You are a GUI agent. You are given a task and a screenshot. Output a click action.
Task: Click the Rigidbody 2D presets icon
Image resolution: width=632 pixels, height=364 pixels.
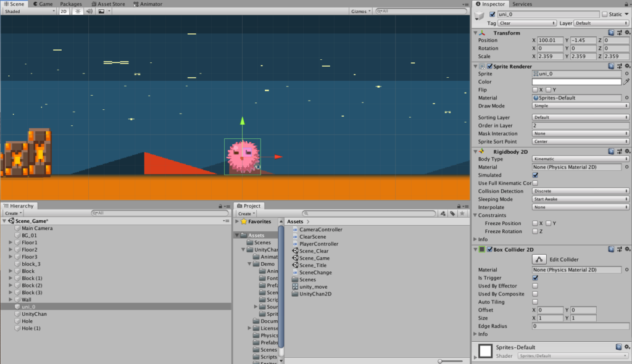[x=619, y=151]
